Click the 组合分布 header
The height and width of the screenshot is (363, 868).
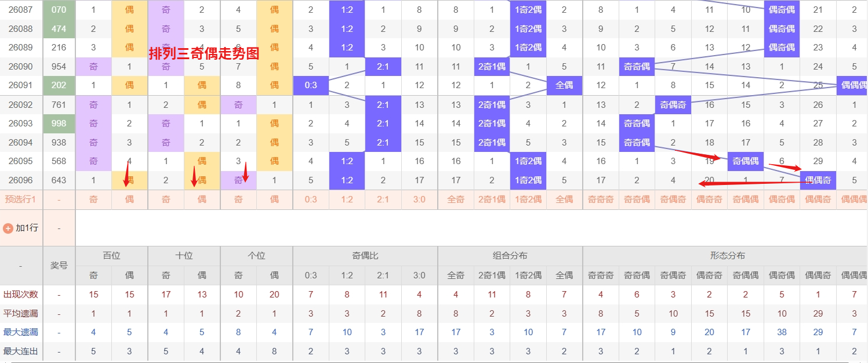point(510,255)
